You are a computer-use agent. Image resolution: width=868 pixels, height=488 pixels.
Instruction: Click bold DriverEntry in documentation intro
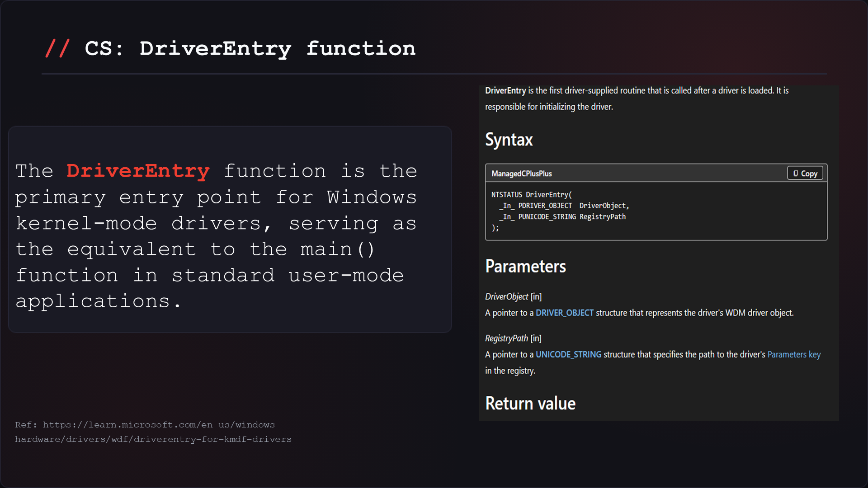(505, 90)
